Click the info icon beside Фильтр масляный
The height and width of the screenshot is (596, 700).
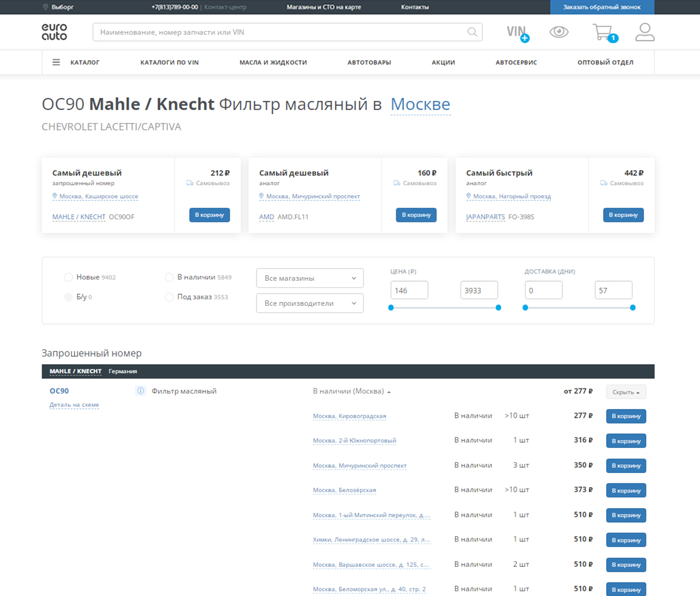point(140,391)
